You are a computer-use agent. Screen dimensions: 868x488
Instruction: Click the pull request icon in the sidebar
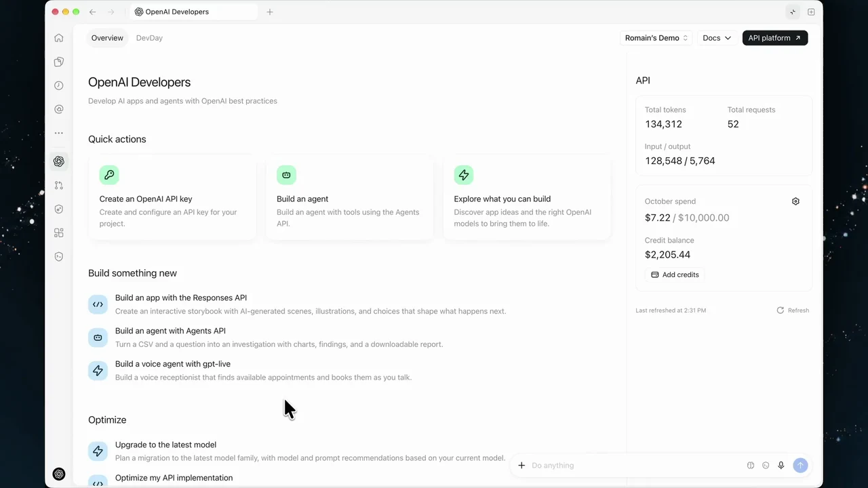[59, 185]
